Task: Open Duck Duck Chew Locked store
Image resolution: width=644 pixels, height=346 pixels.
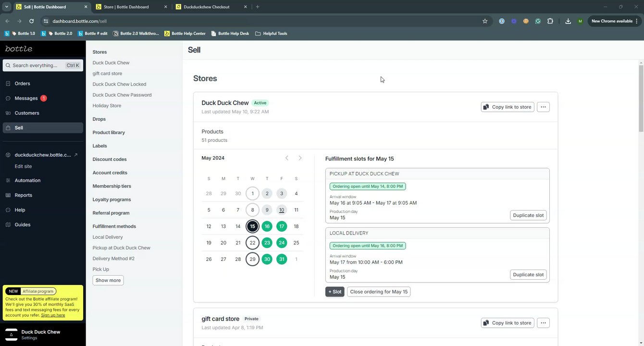Action: coord(119,84)
